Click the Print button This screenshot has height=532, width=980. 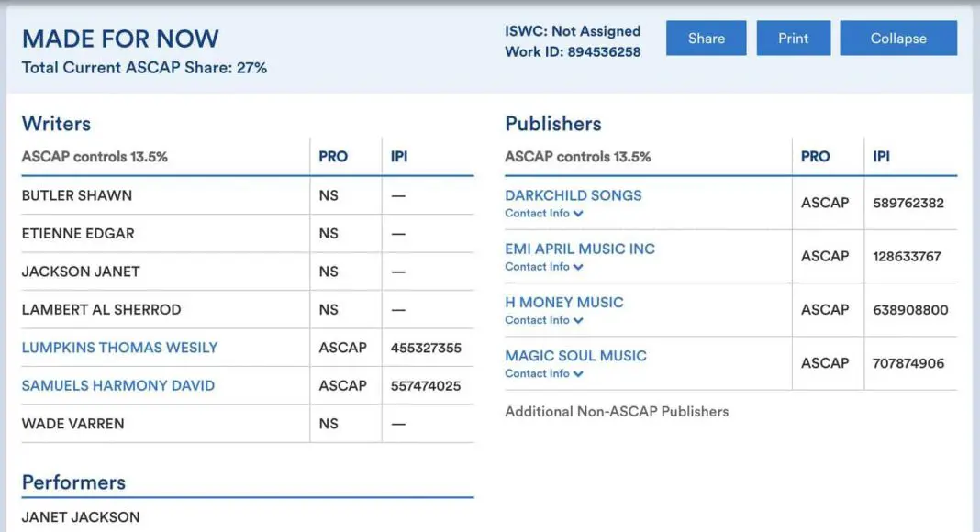(793, 39)
